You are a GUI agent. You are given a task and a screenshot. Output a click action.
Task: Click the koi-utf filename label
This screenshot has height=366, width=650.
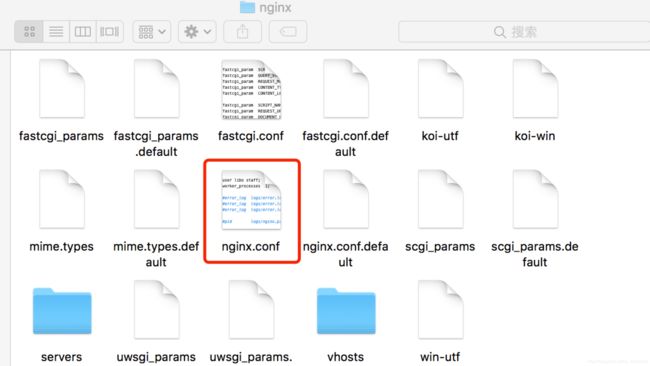(x=440, y=136)
